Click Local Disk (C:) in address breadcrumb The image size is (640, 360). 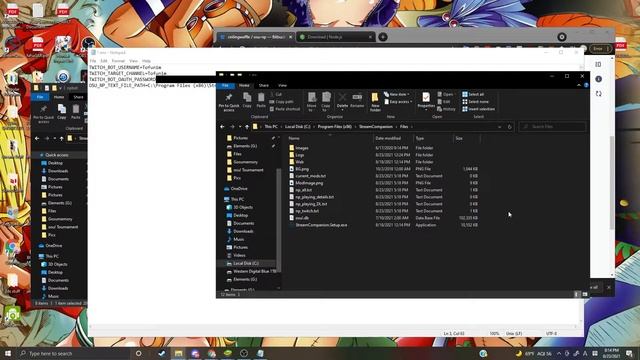point(298,127)
